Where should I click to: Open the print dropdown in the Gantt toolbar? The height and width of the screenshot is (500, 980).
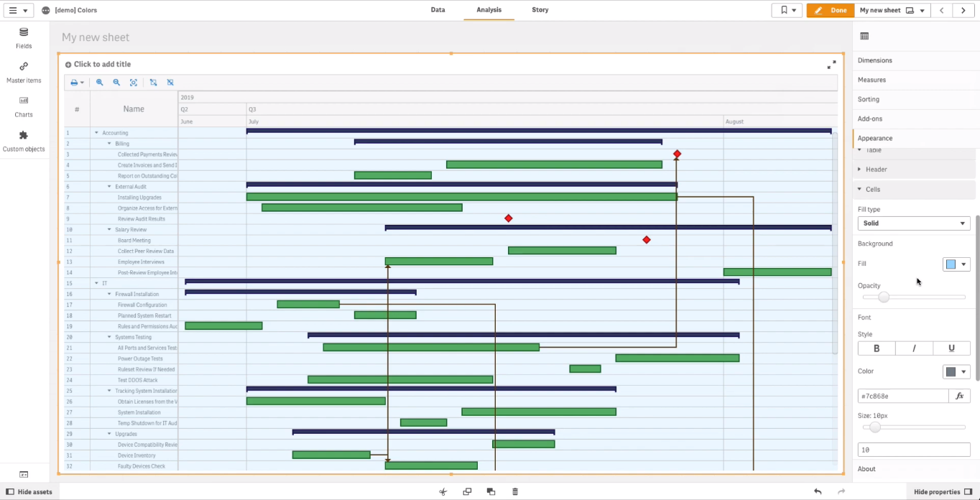click(77, 83)
